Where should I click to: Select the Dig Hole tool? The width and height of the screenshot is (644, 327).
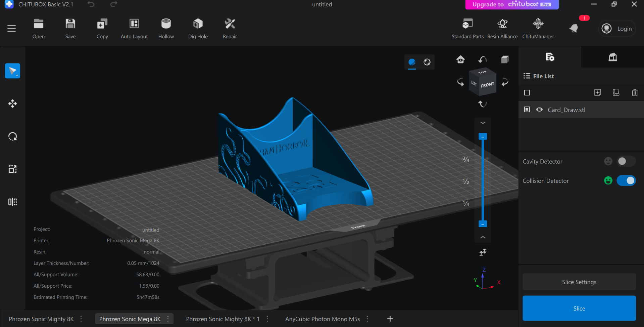pyautogui.click(x=198, y=29)
